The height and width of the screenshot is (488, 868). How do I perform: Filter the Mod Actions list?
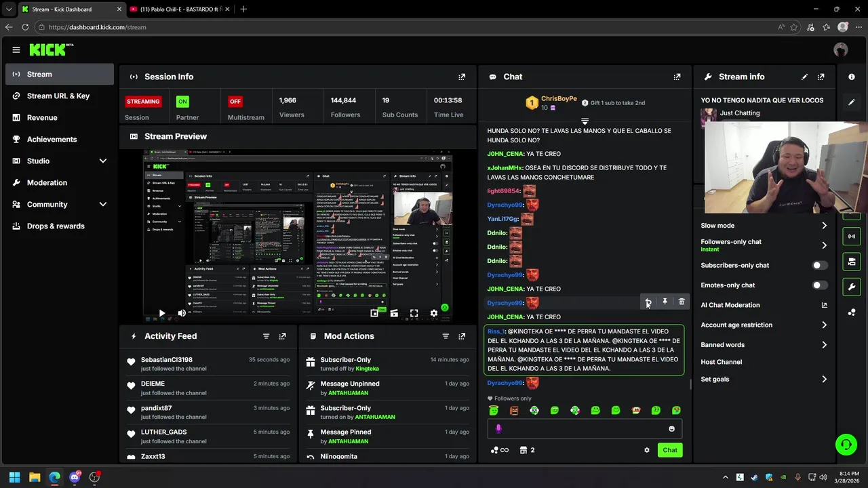pos(446,336)
